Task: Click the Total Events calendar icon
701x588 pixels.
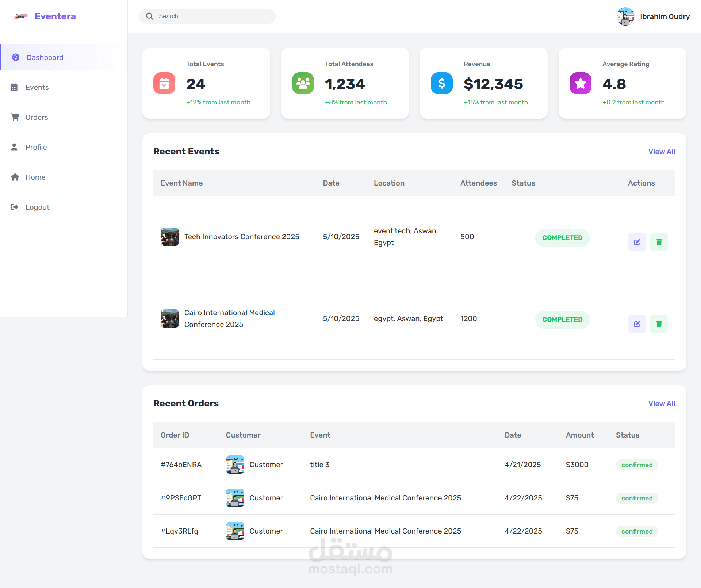Action: [x=164, y=83]
